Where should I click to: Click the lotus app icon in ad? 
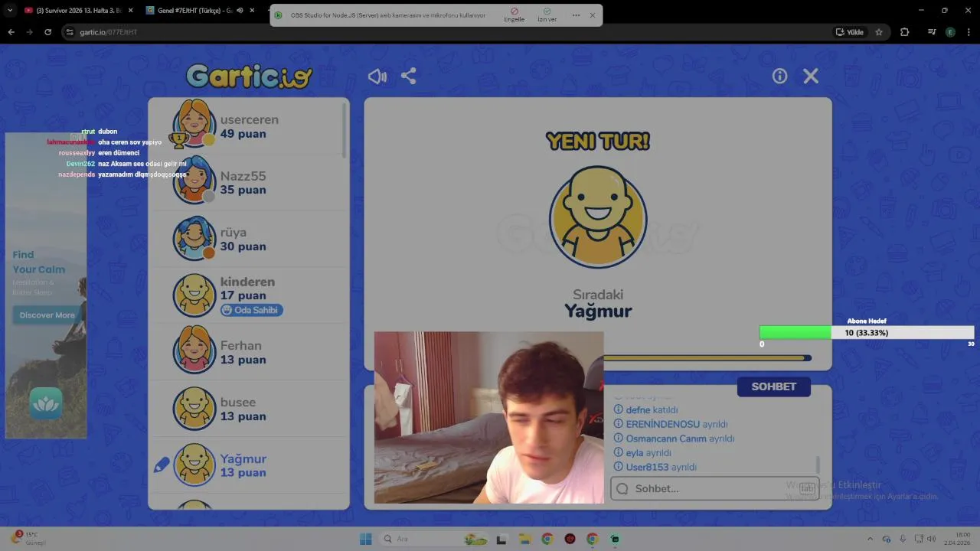(46, 403)
